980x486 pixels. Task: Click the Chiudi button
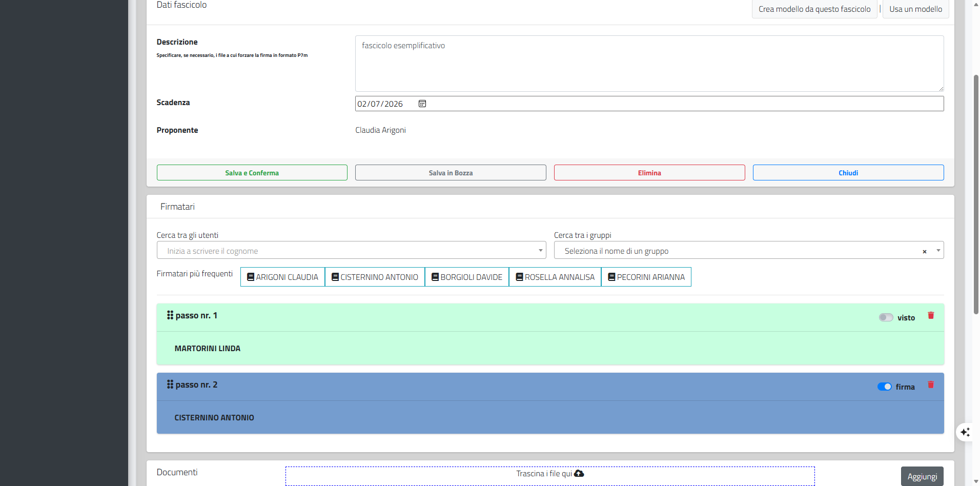[x=848, y=173]
